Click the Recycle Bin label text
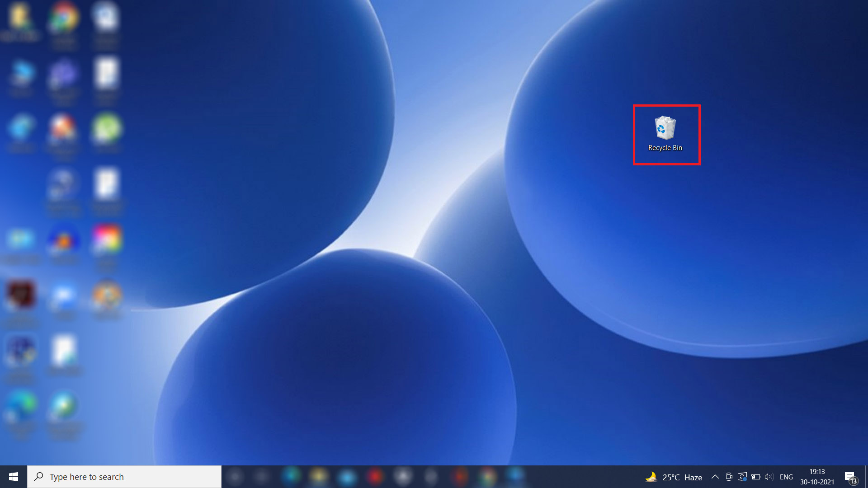 (x=665, y=147)
